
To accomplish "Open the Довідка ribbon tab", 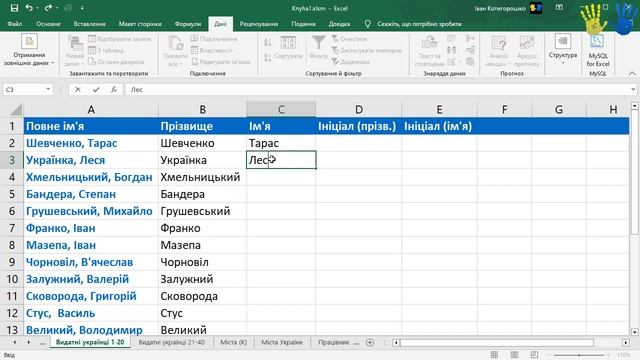I will pyautogui.click(x=339, y=24).
